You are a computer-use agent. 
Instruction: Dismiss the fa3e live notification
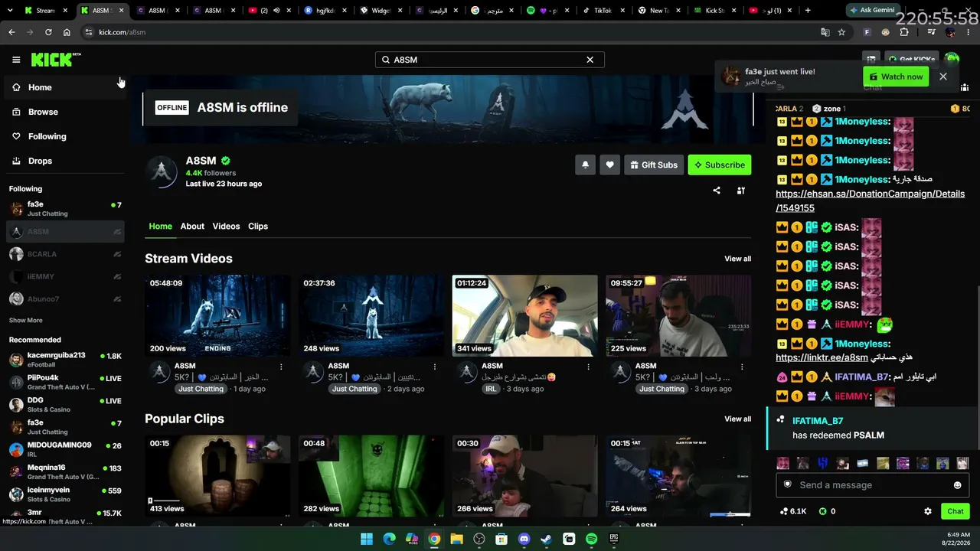(x=943, y=77)
